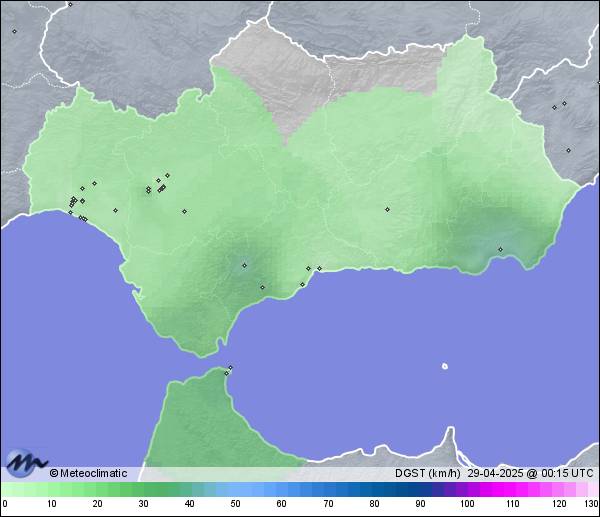Click the scale value 110
Screen dimensions: 600x517
513,504
